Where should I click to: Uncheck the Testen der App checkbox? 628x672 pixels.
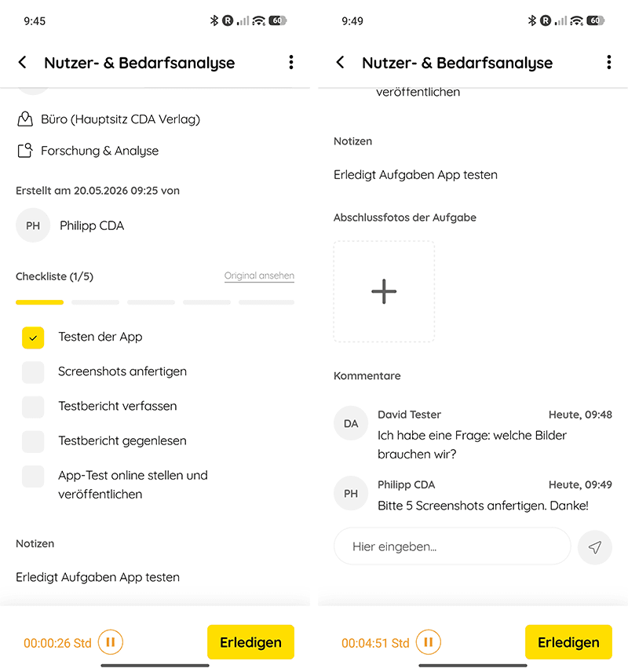click(x=33, y=338)
